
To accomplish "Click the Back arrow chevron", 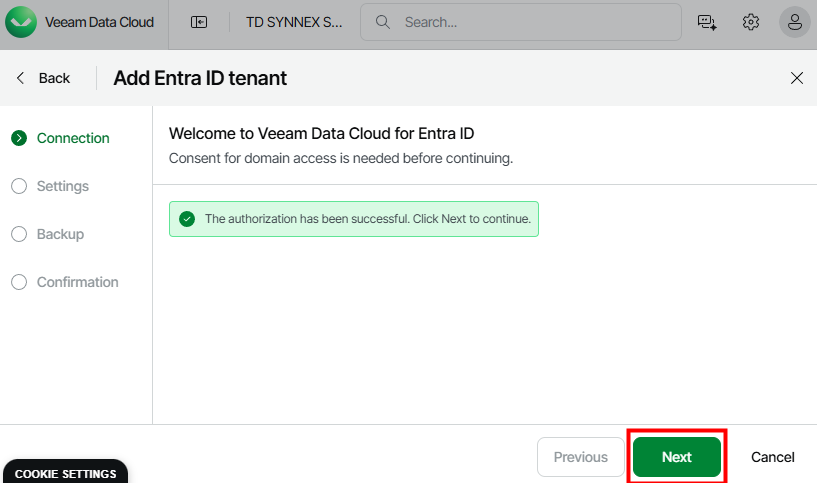I will pos(21,78).
